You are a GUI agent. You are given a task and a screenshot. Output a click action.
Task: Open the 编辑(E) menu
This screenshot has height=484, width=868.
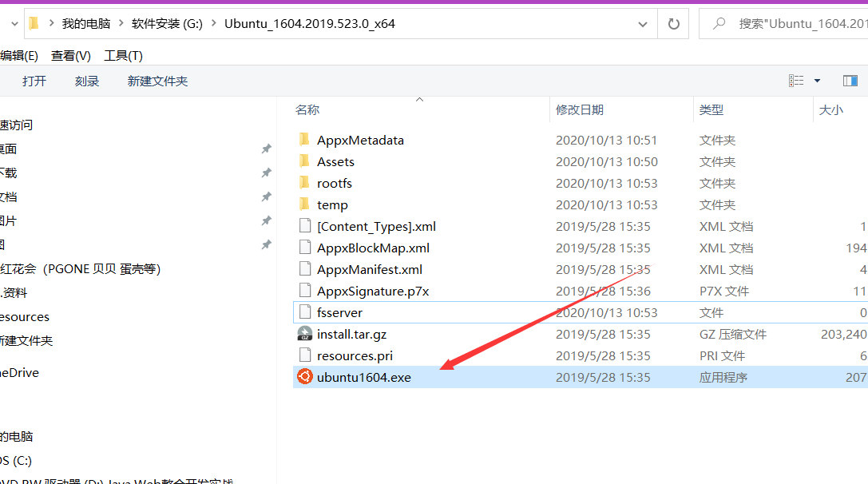(x=19, y=56)
